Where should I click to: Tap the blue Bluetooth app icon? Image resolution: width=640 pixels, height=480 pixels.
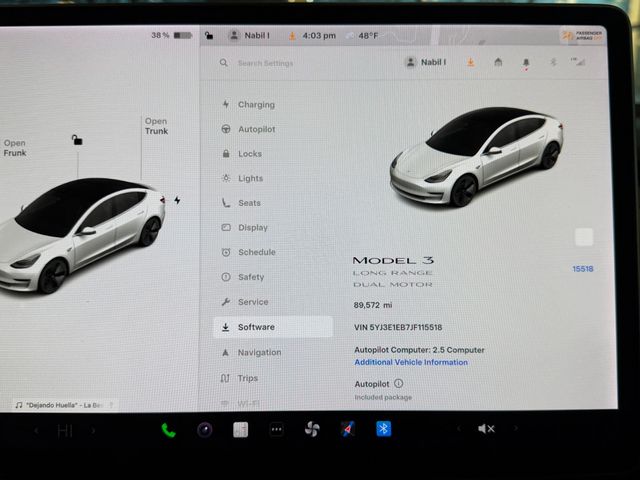coord(384,429)
